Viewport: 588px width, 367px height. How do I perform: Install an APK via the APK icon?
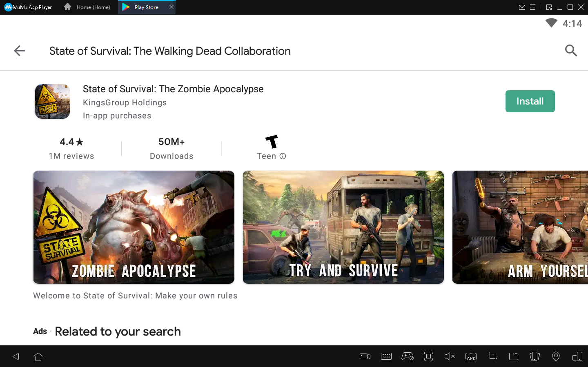click(471, 356)
